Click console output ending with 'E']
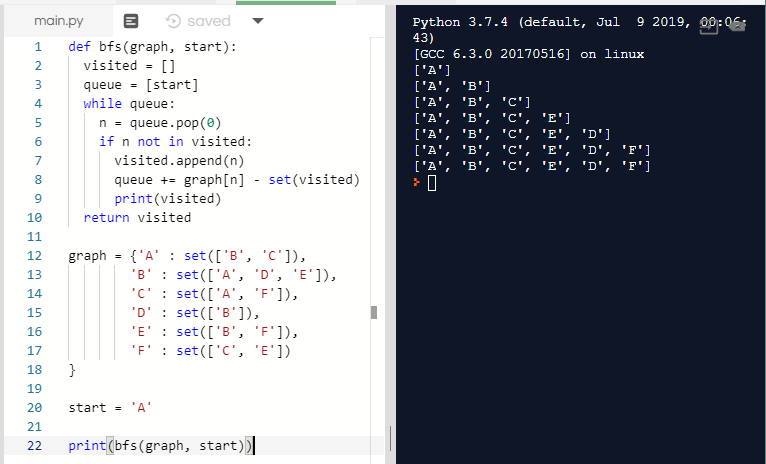 click(492, 118)
